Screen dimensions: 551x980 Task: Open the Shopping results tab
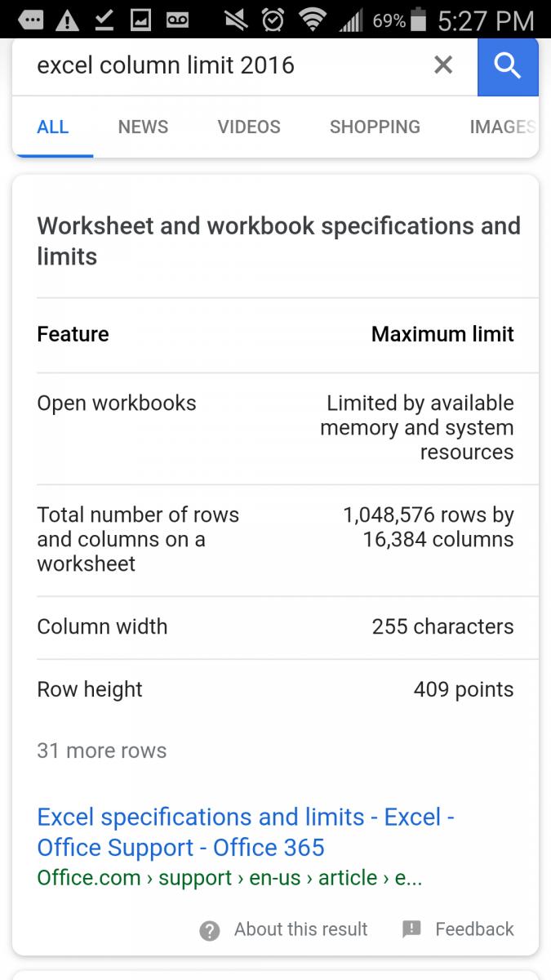click(x=375, y=127)
